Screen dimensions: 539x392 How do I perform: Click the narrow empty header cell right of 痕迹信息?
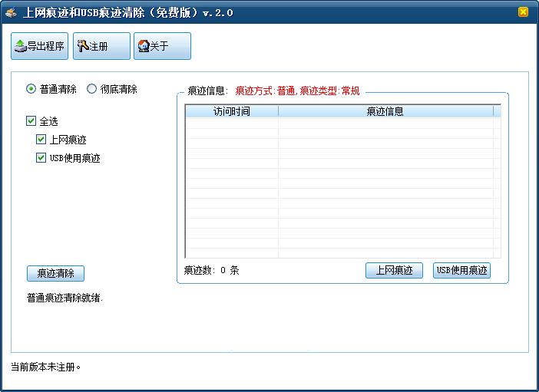pos(497,111)
